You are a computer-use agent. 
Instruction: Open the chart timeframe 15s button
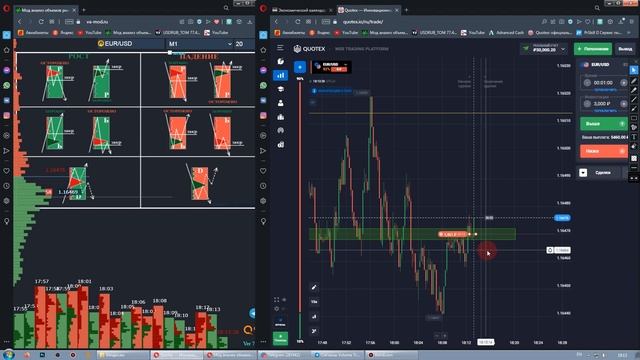[314, 302]
